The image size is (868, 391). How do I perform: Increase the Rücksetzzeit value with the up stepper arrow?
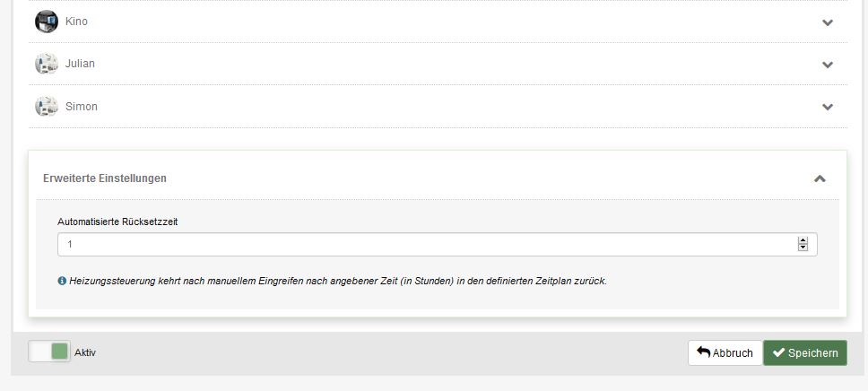point(803,240)
